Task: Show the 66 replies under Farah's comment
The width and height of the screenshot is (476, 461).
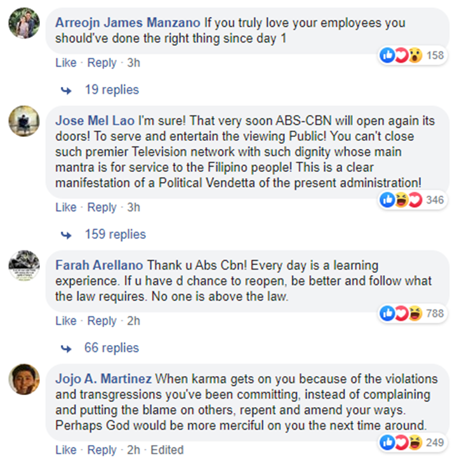Action: tap(111, 347)
